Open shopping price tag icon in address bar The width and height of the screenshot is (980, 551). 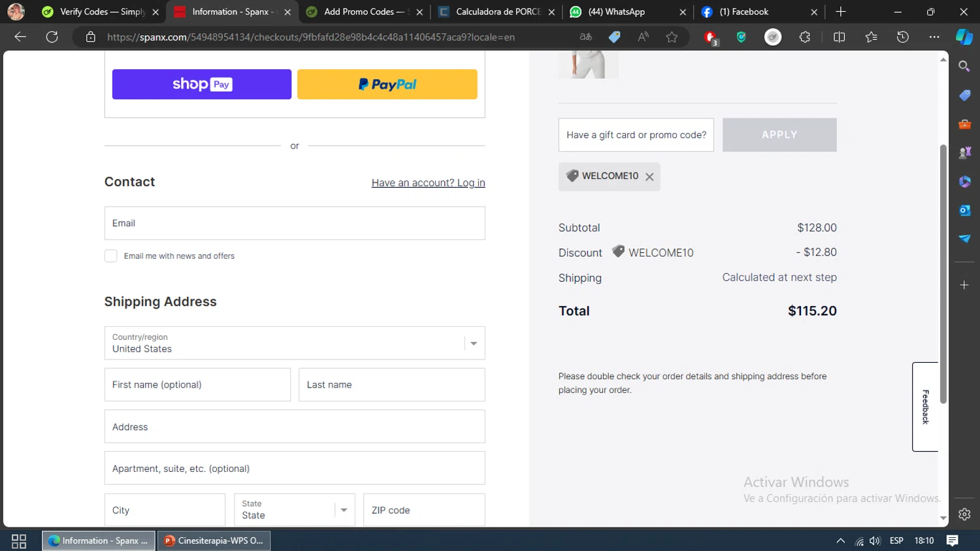(x=614, y=37)
